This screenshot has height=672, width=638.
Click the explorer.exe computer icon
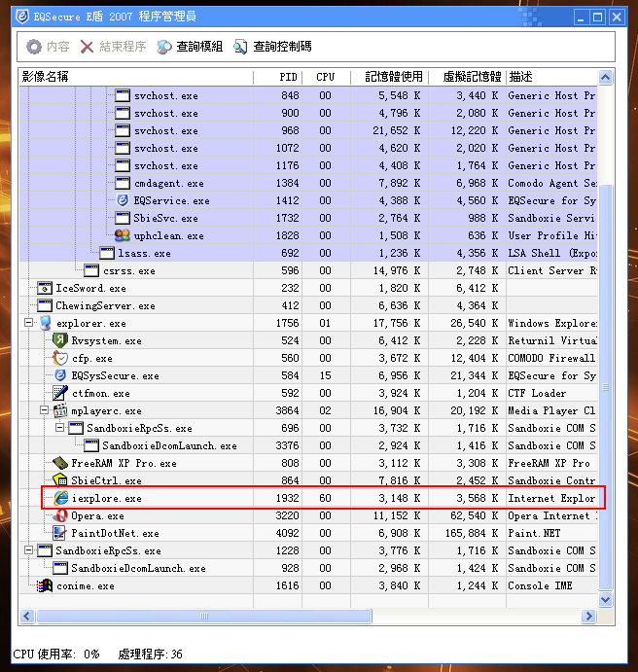tap(46, 323)
